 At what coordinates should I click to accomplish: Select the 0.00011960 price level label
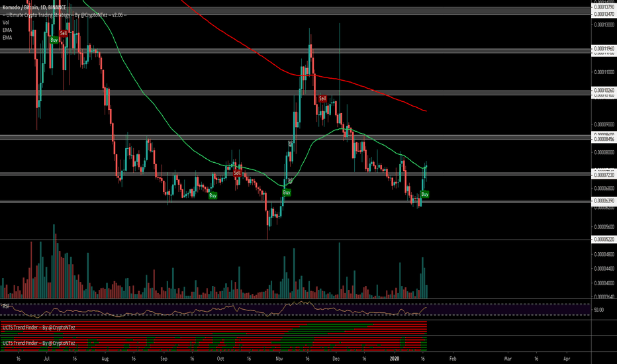[x=604, y=49]
